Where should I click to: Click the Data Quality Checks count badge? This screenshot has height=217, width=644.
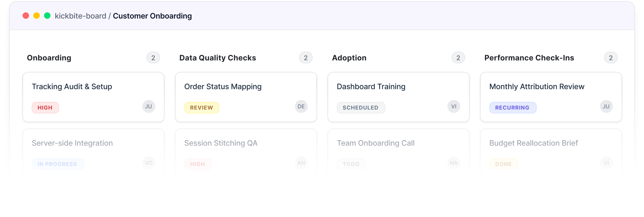(306, 58)
